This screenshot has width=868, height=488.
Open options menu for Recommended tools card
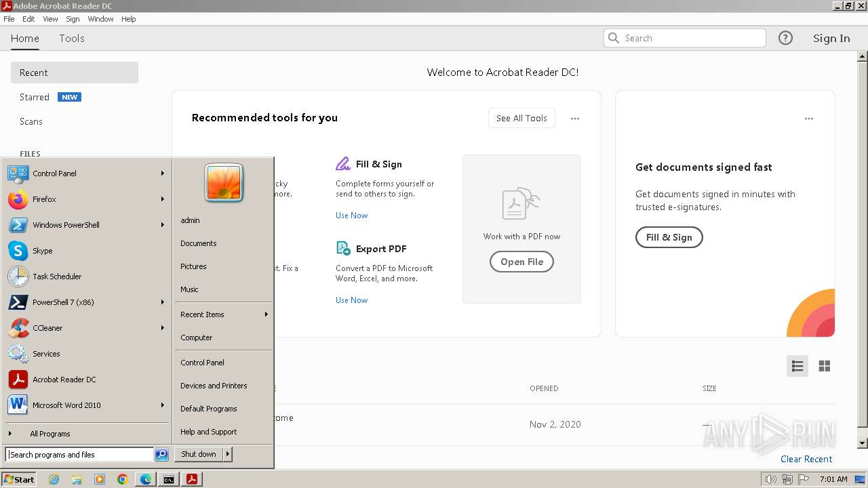[x=575, y=119]
